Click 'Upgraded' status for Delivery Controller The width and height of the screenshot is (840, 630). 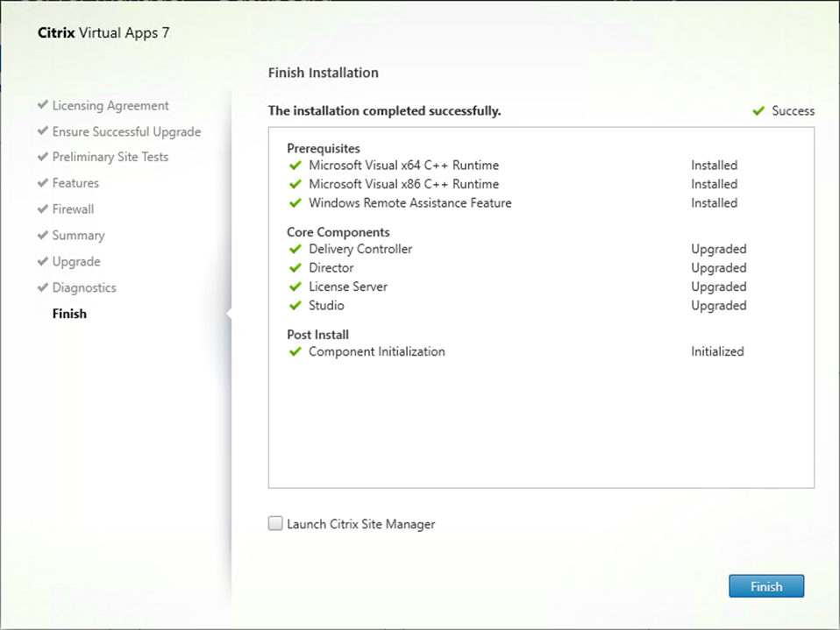(x=719, y=250)
